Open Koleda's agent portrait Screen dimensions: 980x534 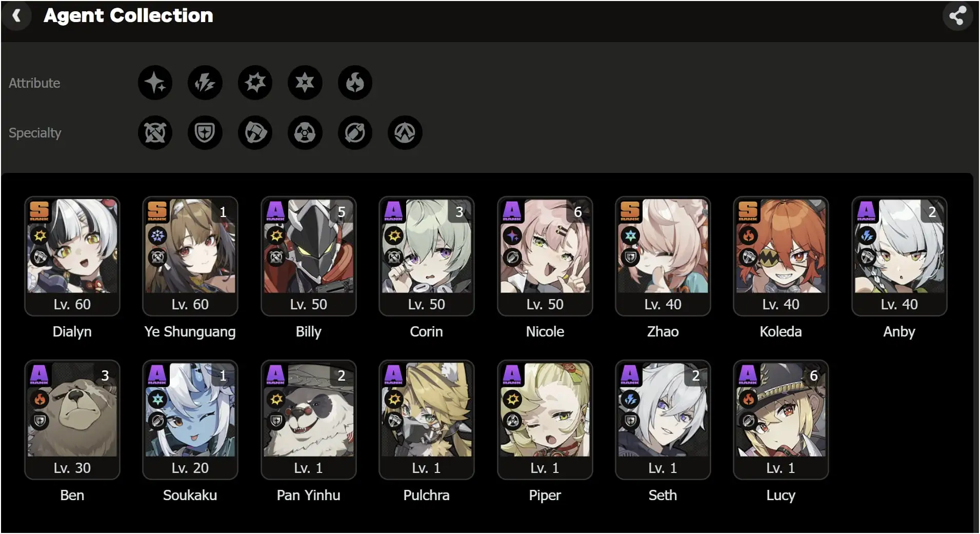[781, 246]
